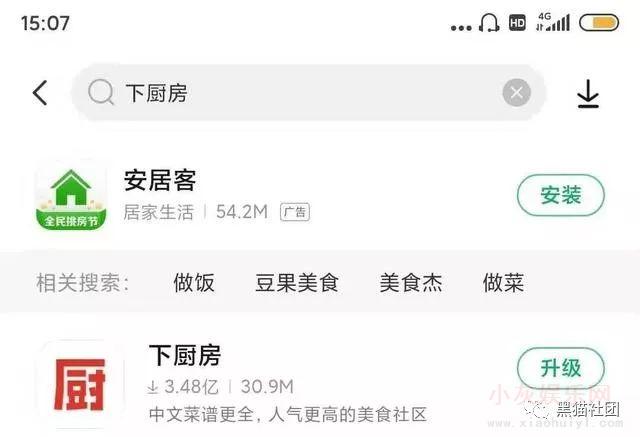Open the 下厨房 red app icon
The height and width of the screenshot is (437, 640).
(80, 384)
